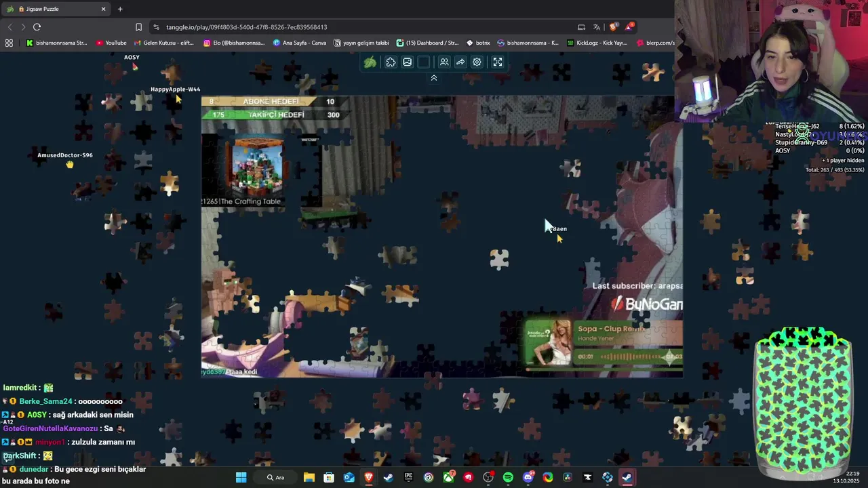Open the background color swatch in toolbar
The height and width of the screenshot is (488, 868).
424,62
